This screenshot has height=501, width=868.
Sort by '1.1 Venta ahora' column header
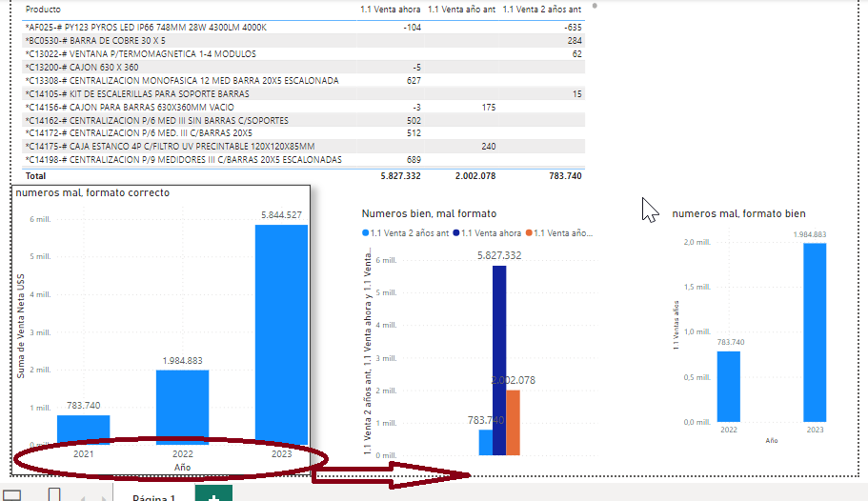click(391, 10)
